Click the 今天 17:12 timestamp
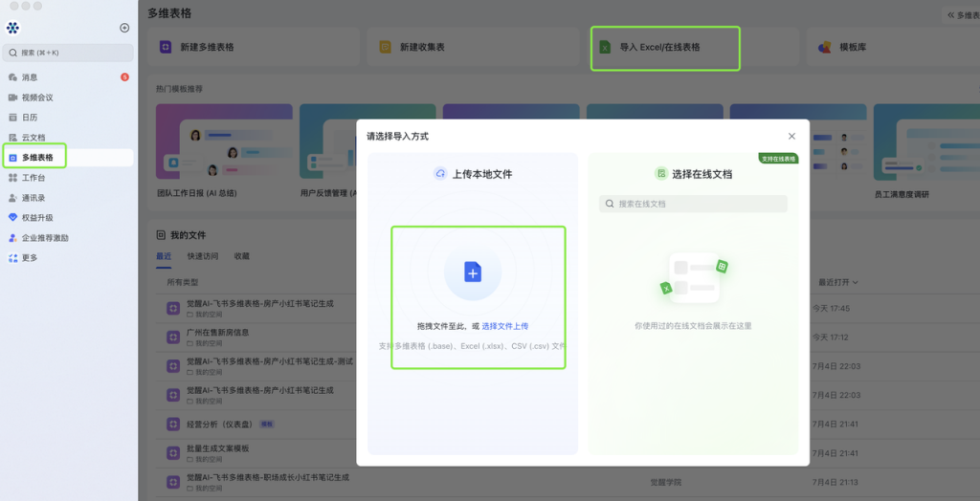Screen dimensions: 980x501 [x=831, y=338]
